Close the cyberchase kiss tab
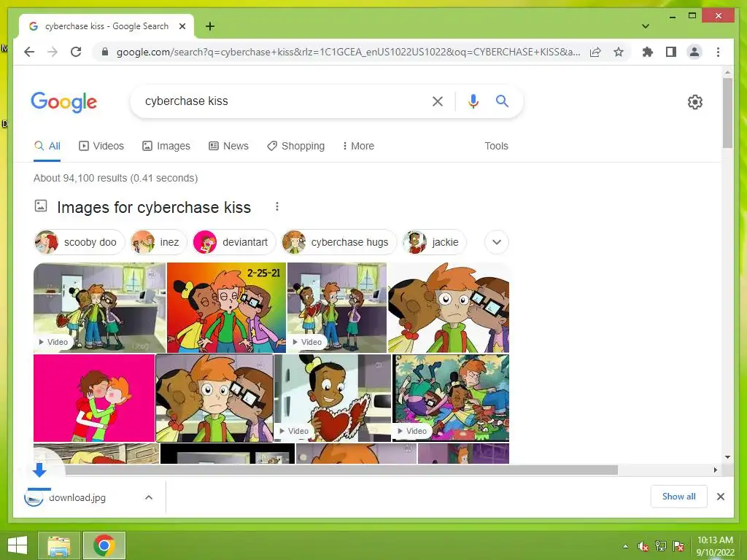The image size is (747, 560). [182, 26]
